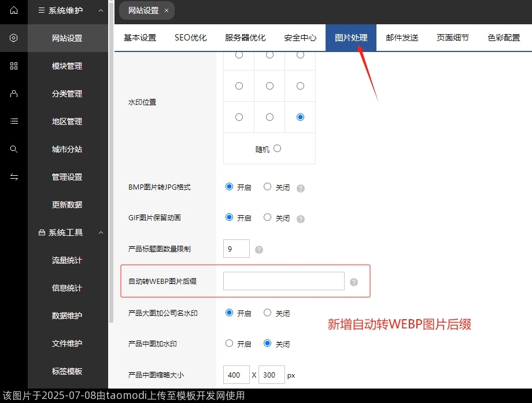This screenshot has height=403, width=532.
Task: Click the home icon in the left sidebar
Action: coord(13,10)
